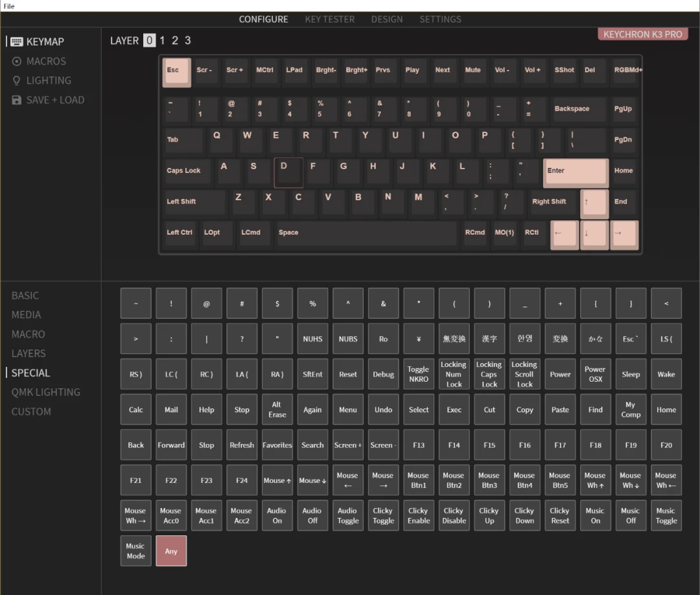The width and height of the screenshot is (700, 595).
Task: Select the right arrow key on keyboard
Action: 624,234
